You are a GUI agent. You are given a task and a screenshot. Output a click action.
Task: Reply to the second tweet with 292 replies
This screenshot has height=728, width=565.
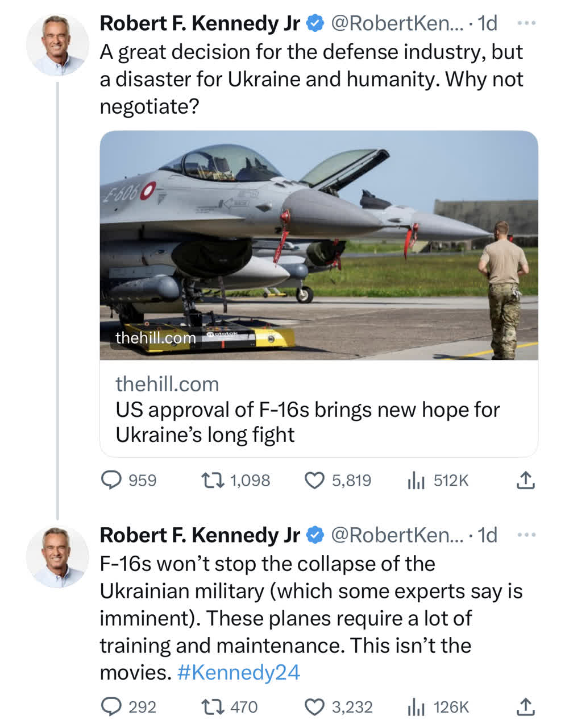point(111,707)
